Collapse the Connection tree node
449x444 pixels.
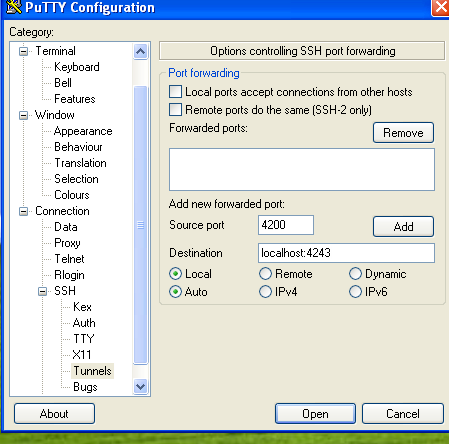click(x=23, y=211)
